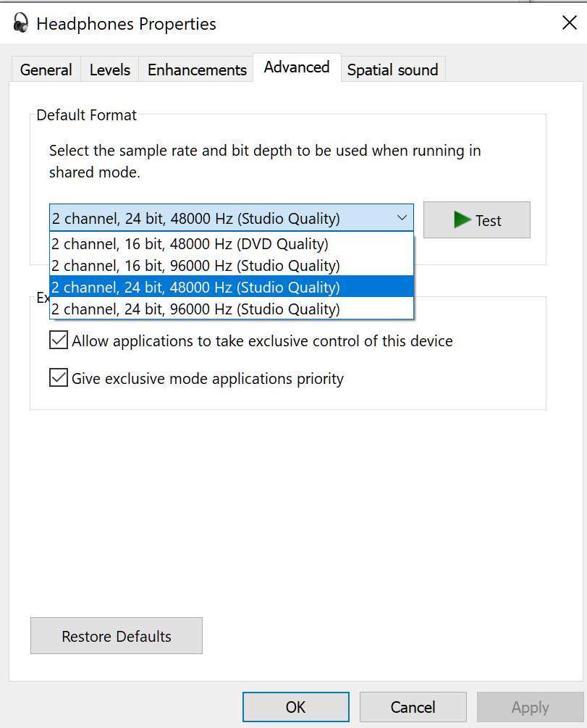This screenshot has width=587, height=728.
Task: Confirm changes with the OK button
Action: click(x=296, y=707)
